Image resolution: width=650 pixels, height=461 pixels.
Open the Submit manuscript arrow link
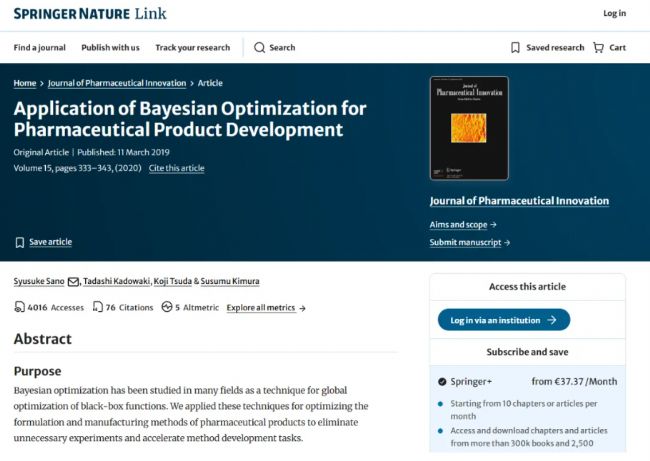[x=470, y=243]
